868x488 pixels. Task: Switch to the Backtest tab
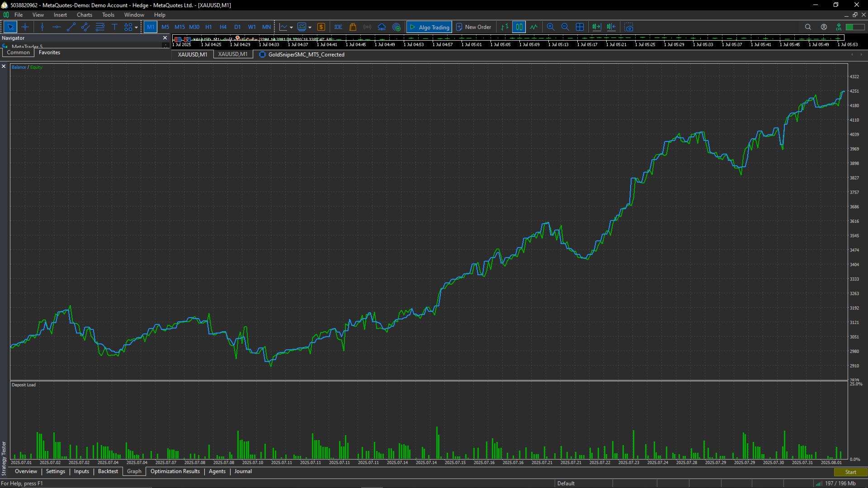point(108,471)
